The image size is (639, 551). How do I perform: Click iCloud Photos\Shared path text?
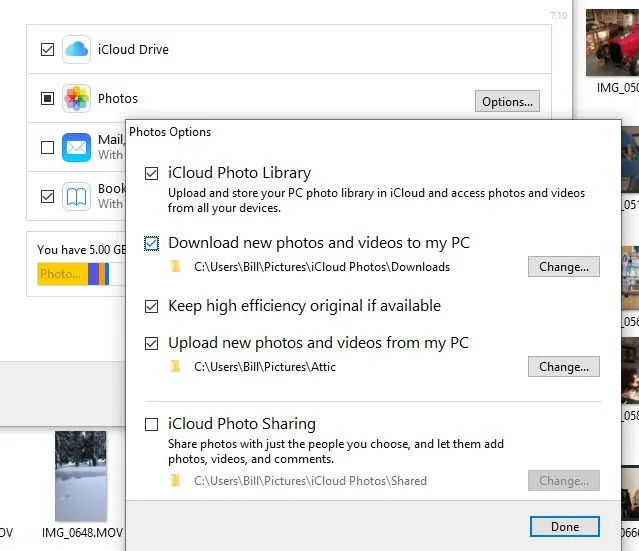click(310, 481)
